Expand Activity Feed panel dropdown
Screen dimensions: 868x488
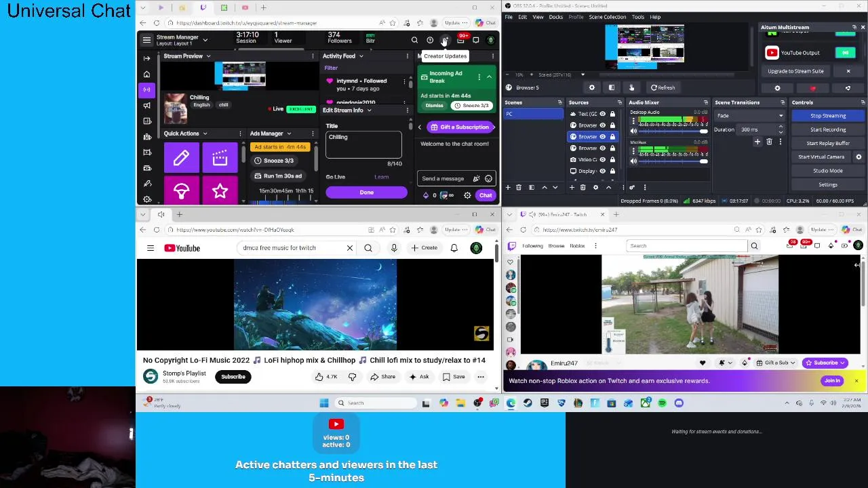[360, 56]
